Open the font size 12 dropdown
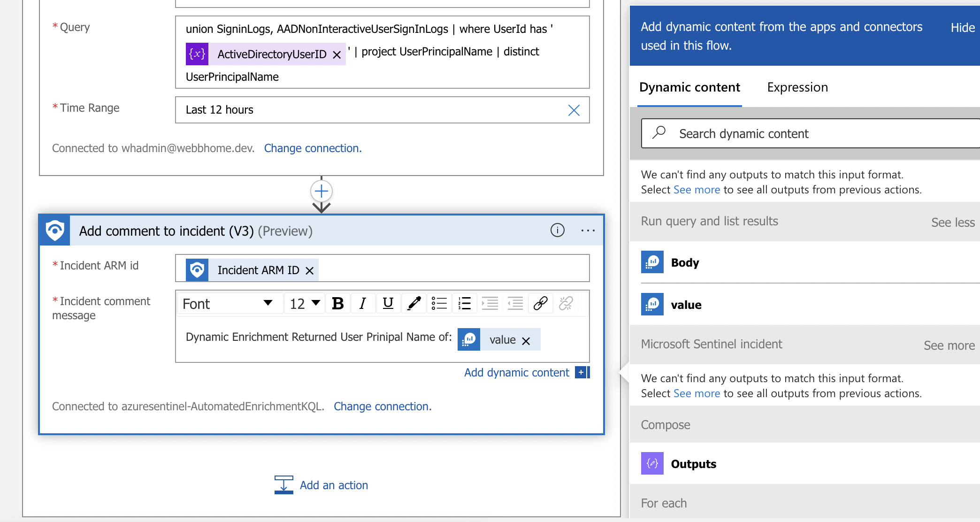Image resolution: width=980 pixels, height=522 pixels. pos(305,304)
